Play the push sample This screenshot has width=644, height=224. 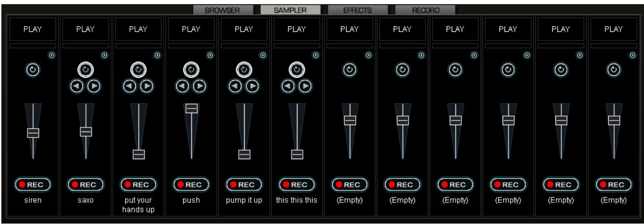click(191, 29)
